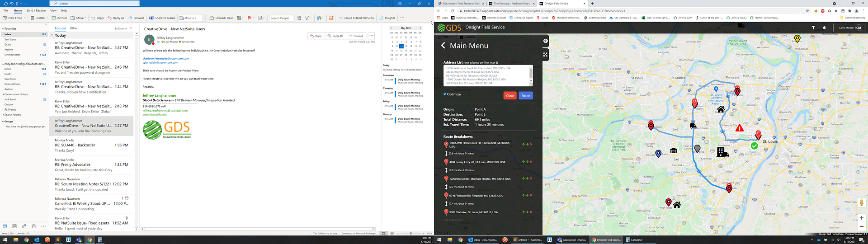
Task: Click the filter funnel icon in Onsight header
Action: (813, 28)
